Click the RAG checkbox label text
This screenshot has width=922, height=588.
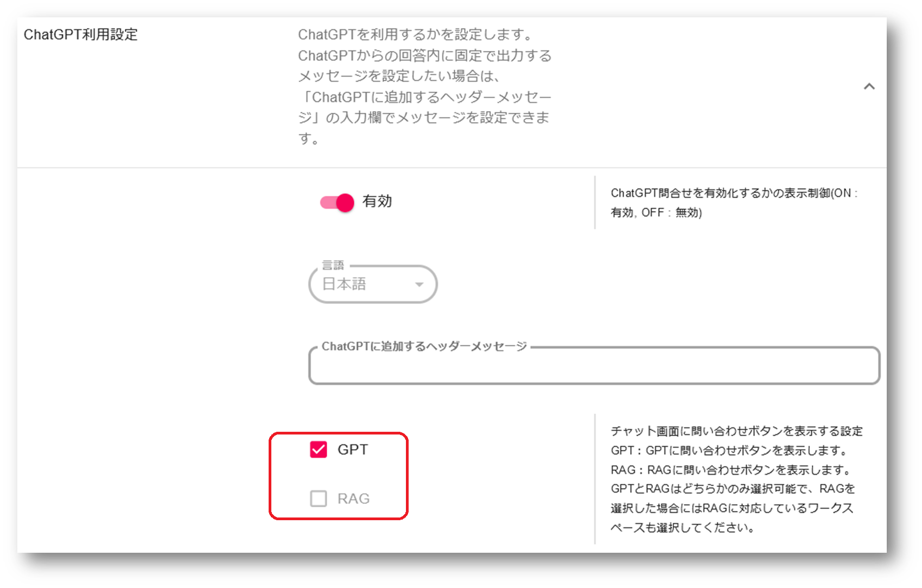tap(353, 498)
